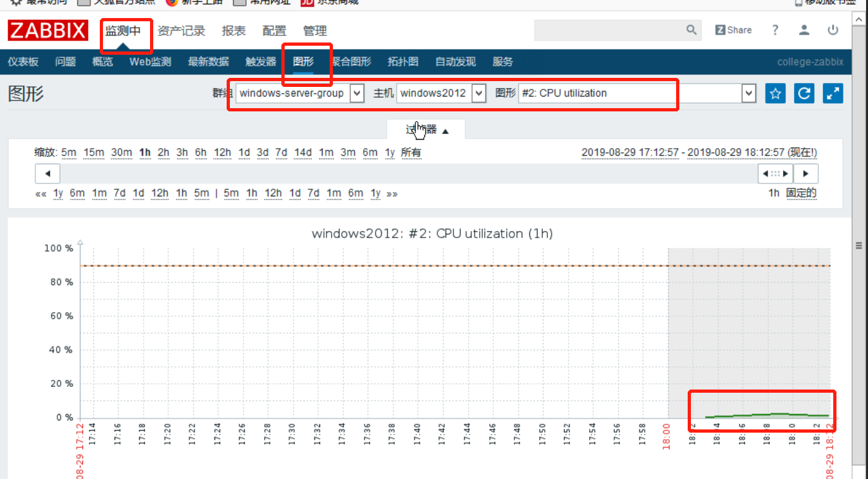The image size is (868, 479).
Task: Open the help question mark icon
Action: pos(775,30)
